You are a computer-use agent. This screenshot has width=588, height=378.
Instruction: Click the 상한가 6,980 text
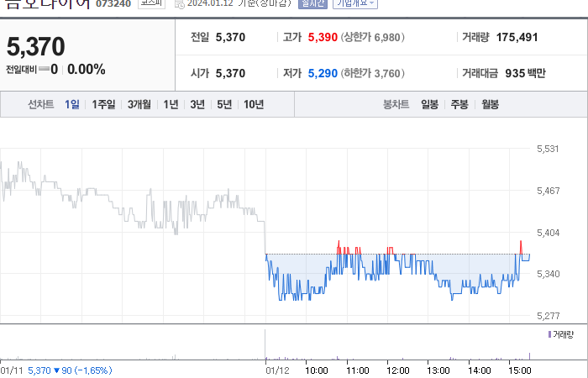[372, 37]
